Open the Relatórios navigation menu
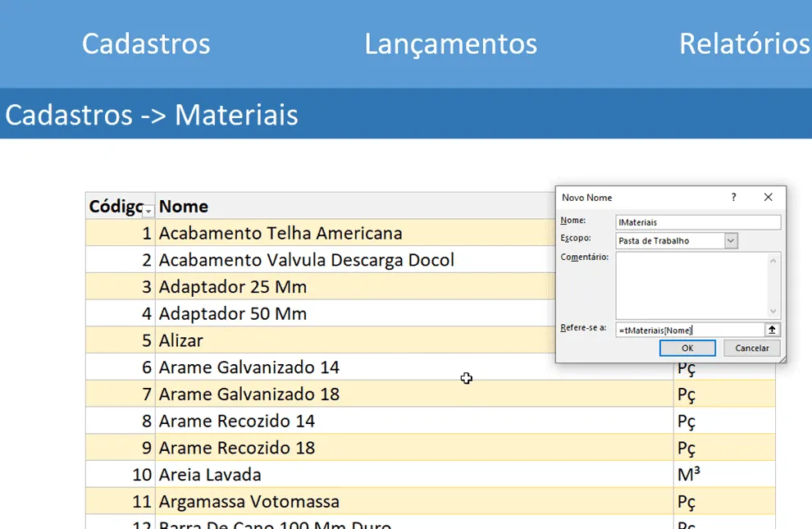The image size is (812, 529). [744, 43]
